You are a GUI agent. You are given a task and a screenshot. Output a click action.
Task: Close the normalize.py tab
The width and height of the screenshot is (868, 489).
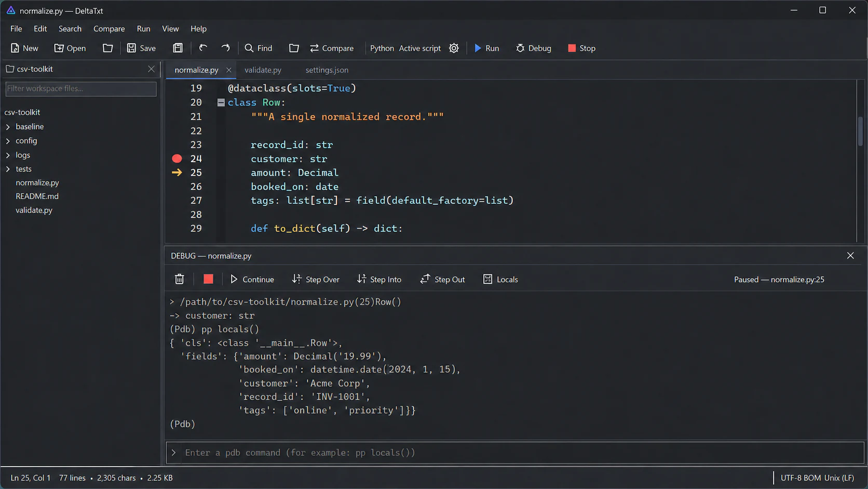(x=228, y=70)
